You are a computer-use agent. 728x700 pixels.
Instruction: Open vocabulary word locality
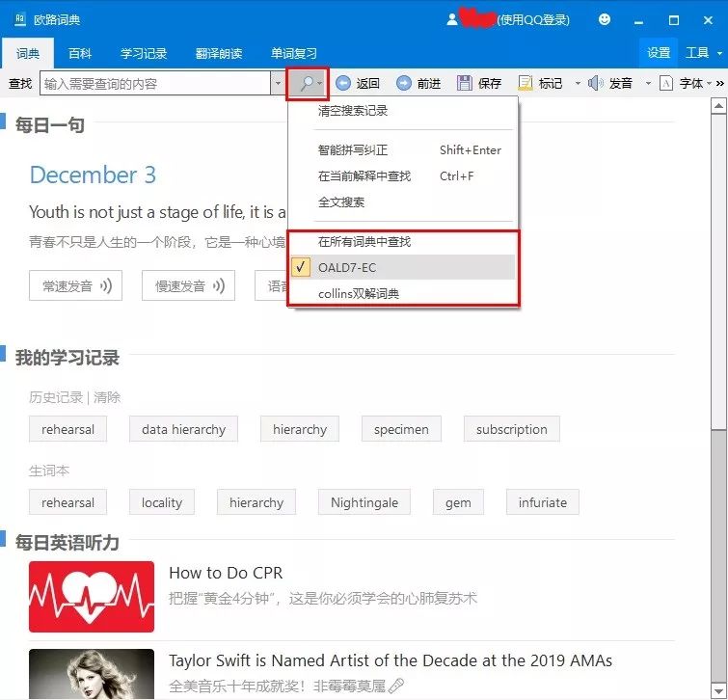(x=162, y=502)
